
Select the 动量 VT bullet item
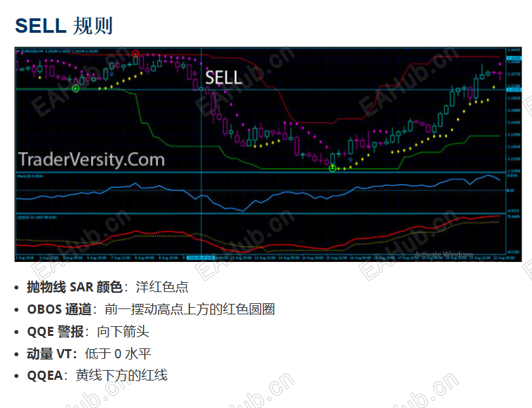(x=89, y=354)
